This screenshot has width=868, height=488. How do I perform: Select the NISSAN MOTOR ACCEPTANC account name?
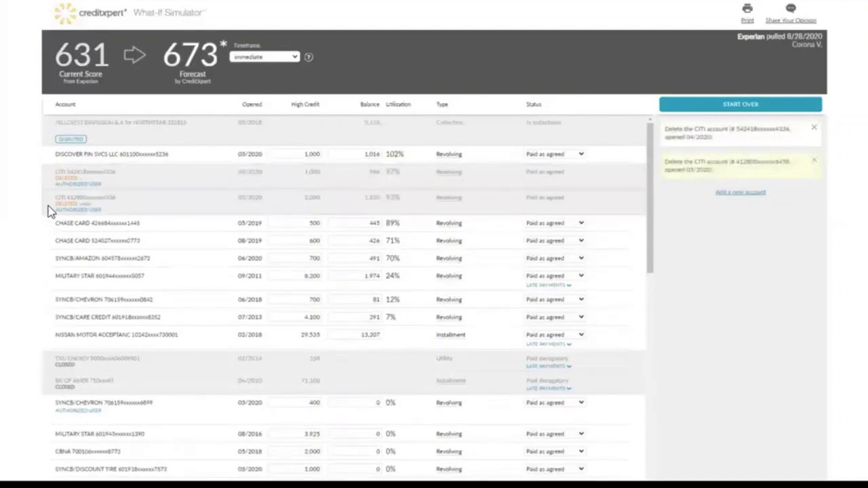117,335
